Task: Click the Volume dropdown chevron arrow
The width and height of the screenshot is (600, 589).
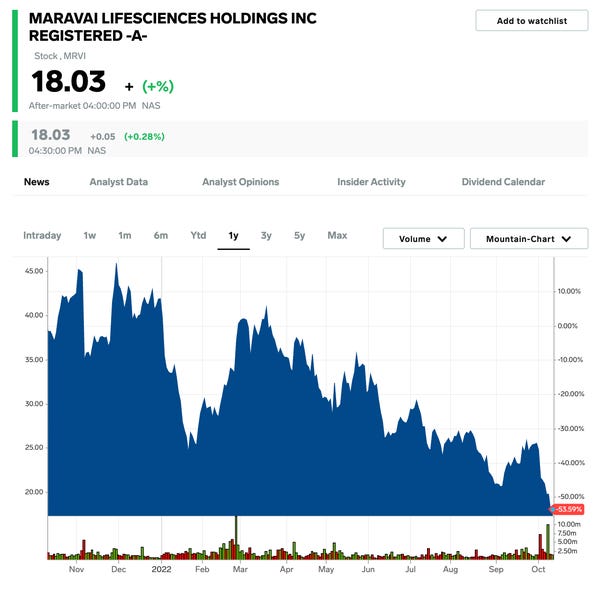Action: pos(442,239)
